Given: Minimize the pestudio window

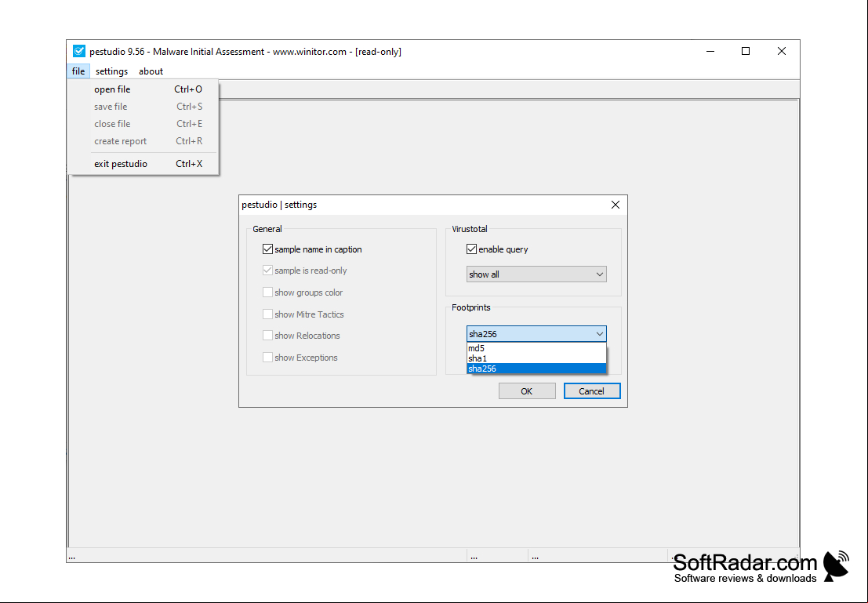Looking at the screenshot, I should (710, 51).
